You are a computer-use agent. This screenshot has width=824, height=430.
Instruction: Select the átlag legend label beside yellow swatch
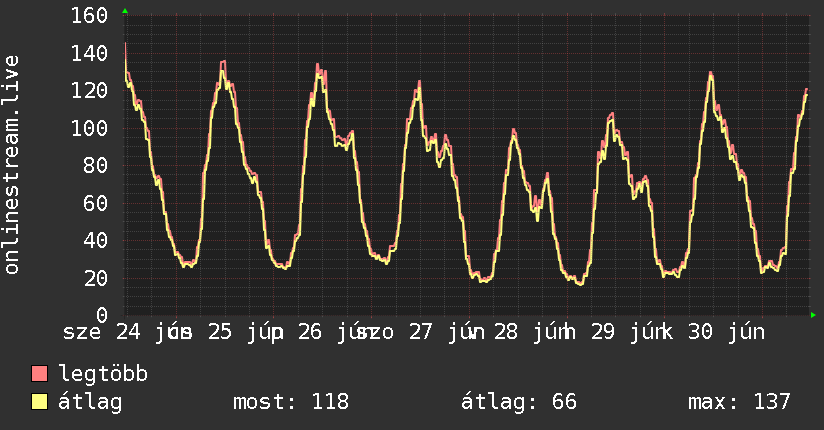pyautogui.click(x=90, y=402)
